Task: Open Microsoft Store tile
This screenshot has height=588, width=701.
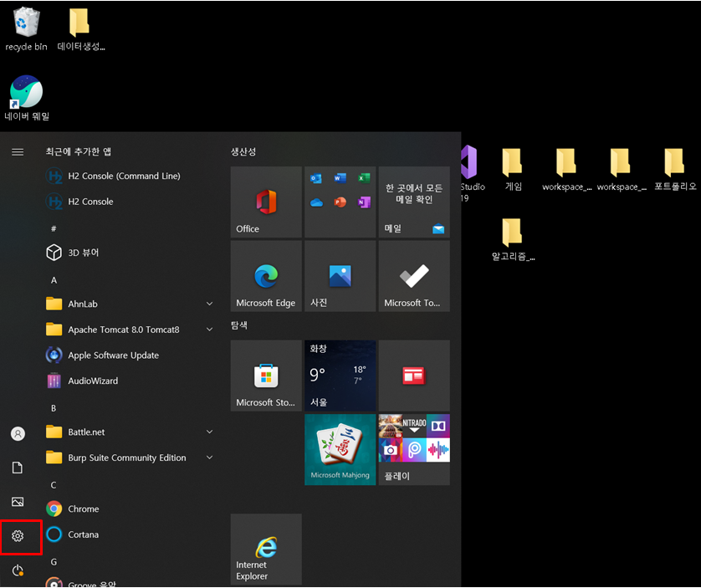Action: pos(266,376)
